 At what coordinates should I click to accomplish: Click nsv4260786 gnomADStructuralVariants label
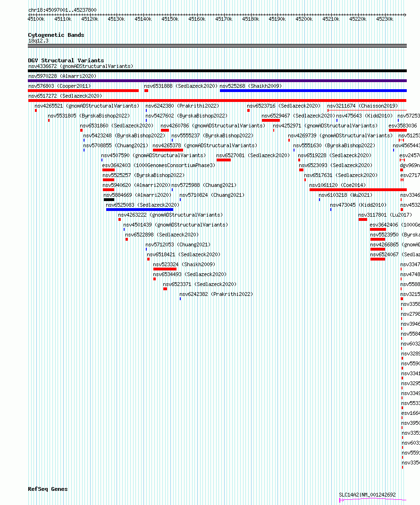tap(212, 126)
